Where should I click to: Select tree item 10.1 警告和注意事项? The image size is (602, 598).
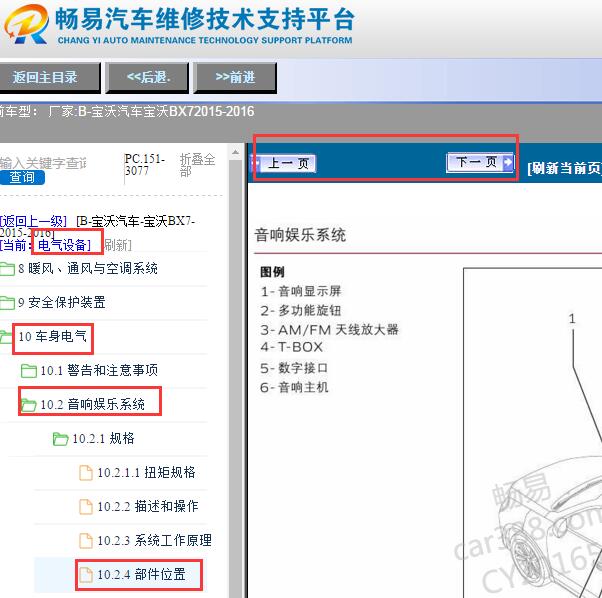[x=99, y=370]
